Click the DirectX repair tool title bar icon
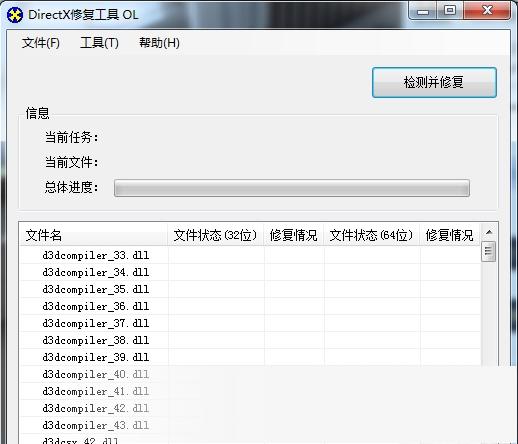Screen dimensions: 518x444 tap(15, 15)
